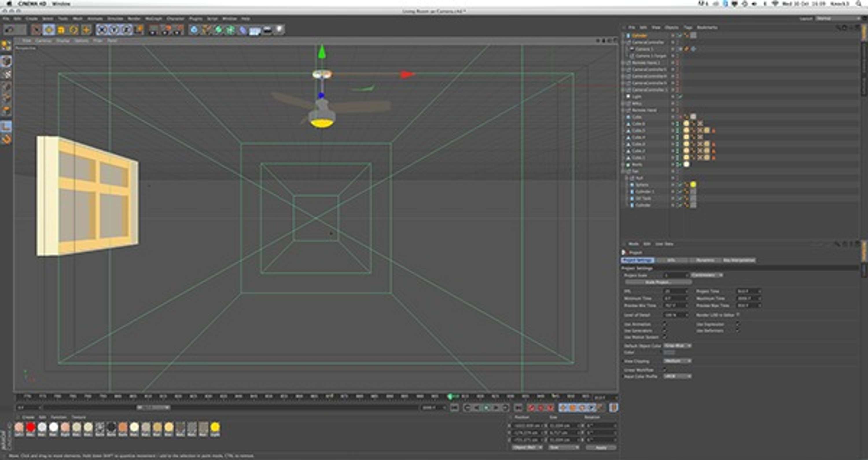Open the viewport Cameras menu

pyautogui.click(x=43, y=41)
